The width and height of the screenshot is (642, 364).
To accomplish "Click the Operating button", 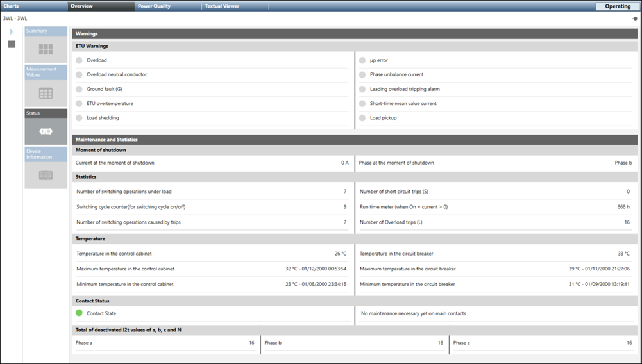I will (x=618, y=6).
